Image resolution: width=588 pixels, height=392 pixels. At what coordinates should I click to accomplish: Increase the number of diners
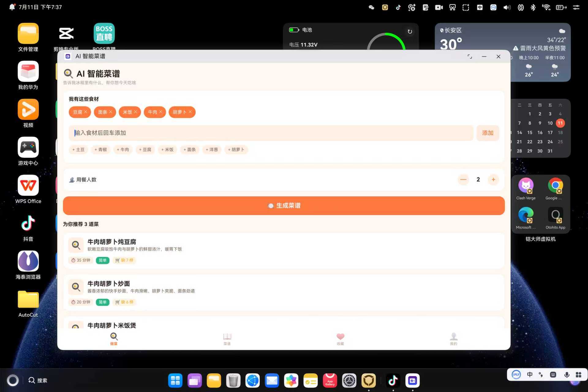(493, 179)
